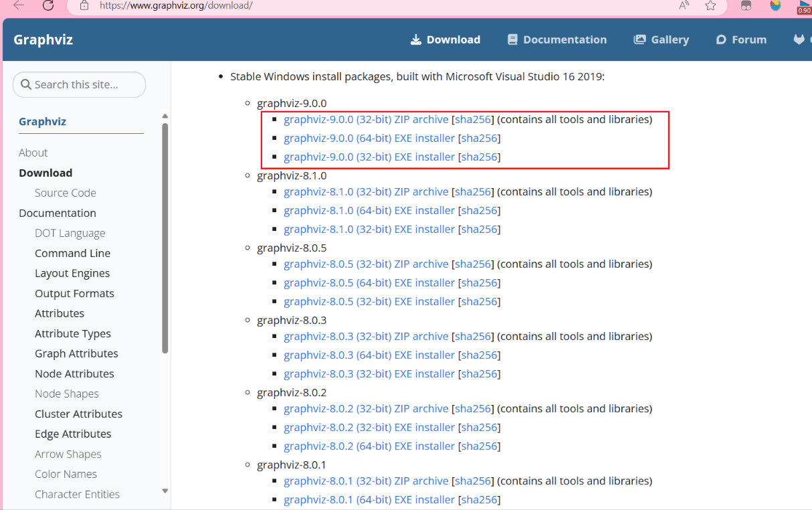Open Attributes in the sidebar
The height and width of the screenshot is (510, 812).
[60, 313]
